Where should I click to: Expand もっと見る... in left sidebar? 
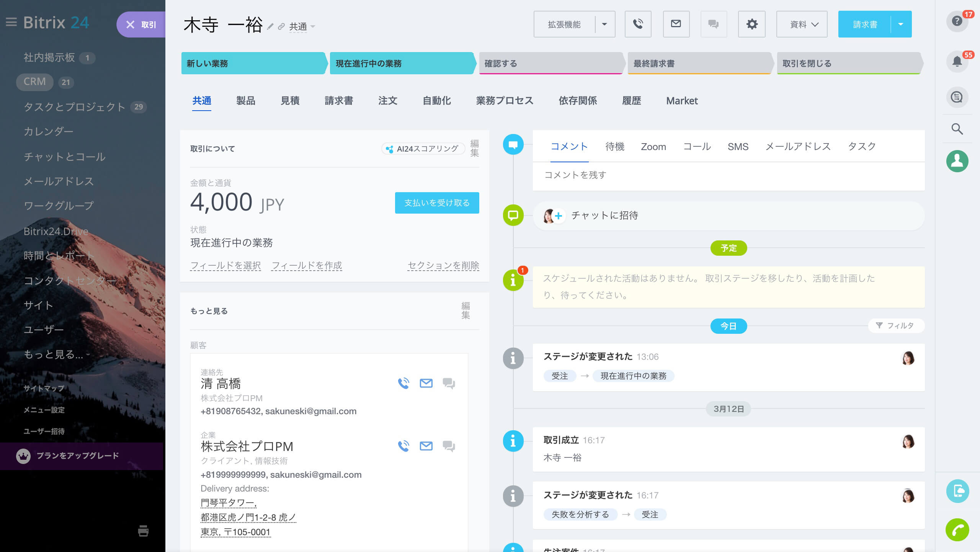[57, 354]
